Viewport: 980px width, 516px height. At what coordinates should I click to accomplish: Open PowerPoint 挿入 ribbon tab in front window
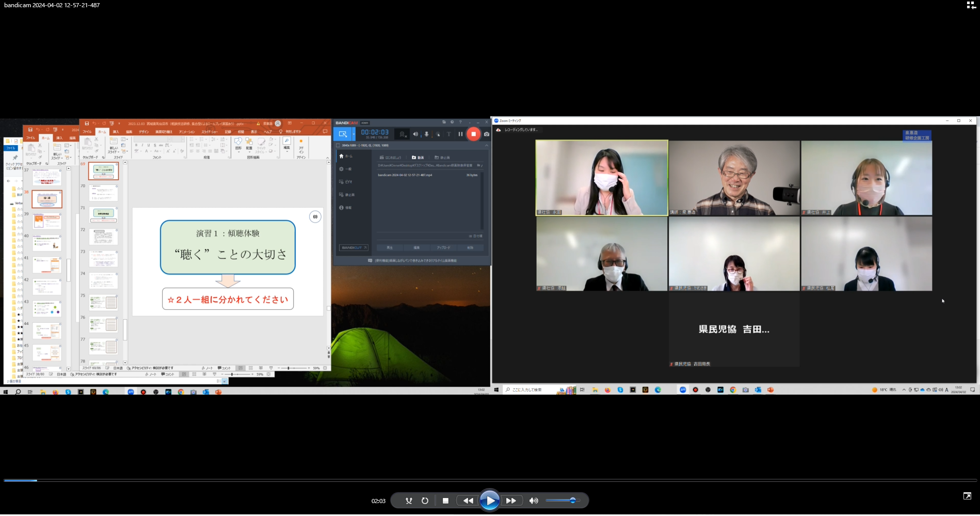point(116,132)
